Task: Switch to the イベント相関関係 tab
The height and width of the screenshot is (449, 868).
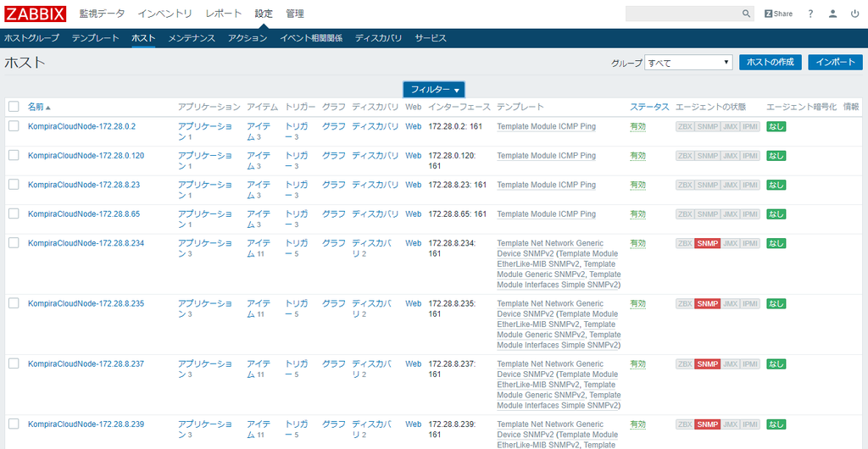Action: [x=311, y=38]
